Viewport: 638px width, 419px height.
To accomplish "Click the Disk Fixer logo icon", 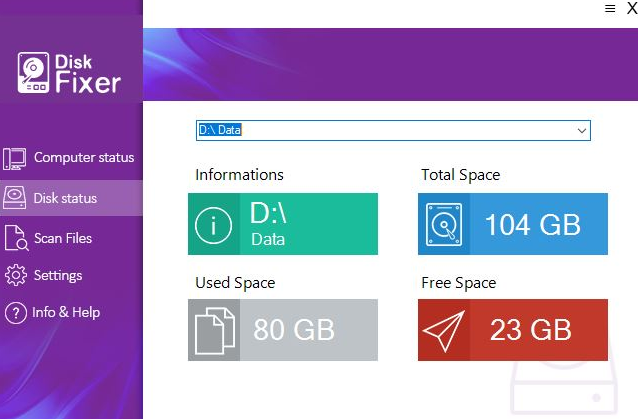I will coord(33,72).
